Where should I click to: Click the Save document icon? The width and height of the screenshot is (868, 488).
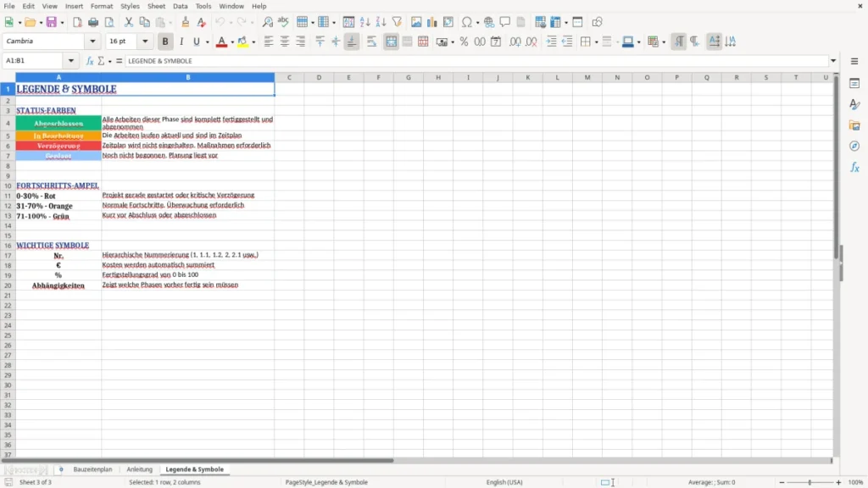coord(52,22)
